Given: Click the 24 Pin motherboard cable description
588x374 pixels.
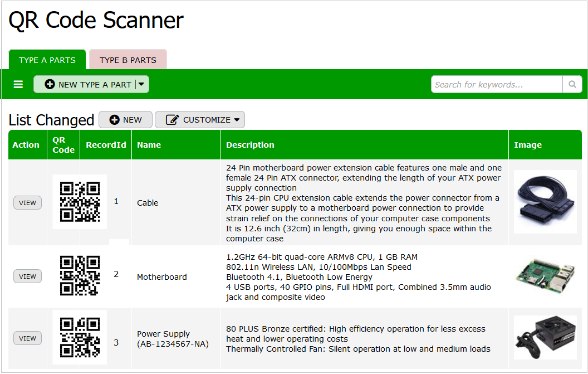Looking at the screenshot, I should pyautogui.click(x=364, y=203).
